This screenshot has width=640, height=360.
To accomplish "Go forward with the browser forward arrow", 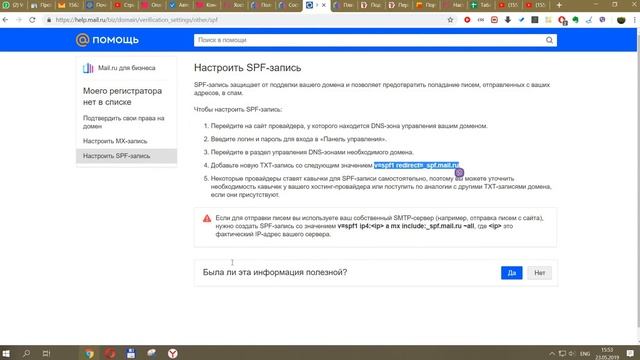I will point(19,20).
